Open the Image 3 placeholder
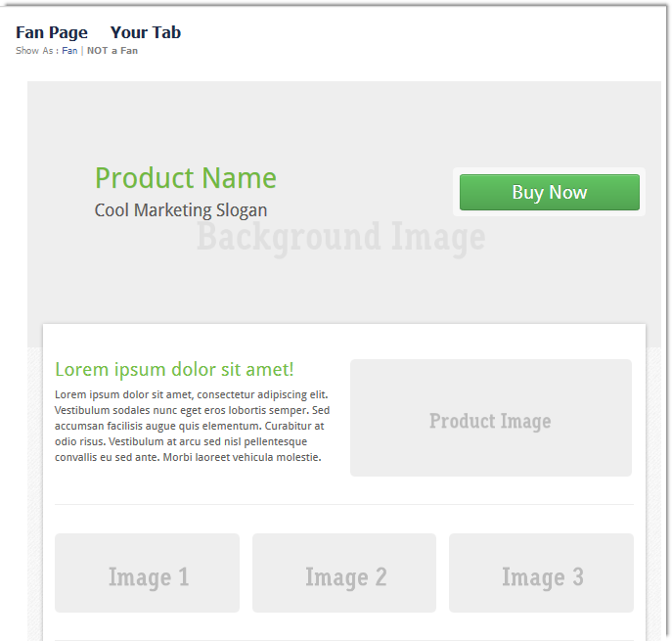This screenshot has height=641, width=672. (541, 572)
